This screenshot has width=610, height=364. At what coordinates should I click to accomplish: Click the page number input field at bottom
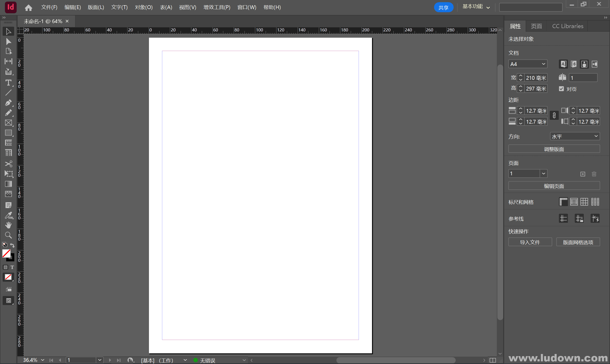[81, 360]
